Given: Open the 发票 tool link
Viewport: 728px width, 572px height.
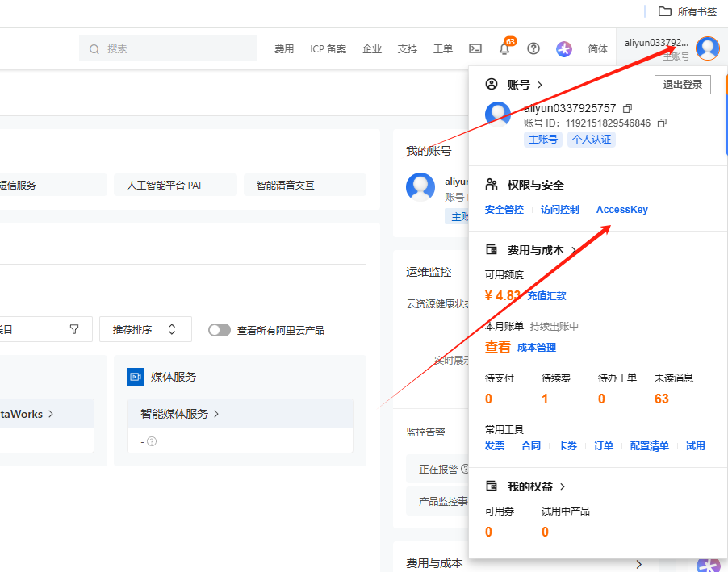Looking at the screenshot, I should coord(495,445).
